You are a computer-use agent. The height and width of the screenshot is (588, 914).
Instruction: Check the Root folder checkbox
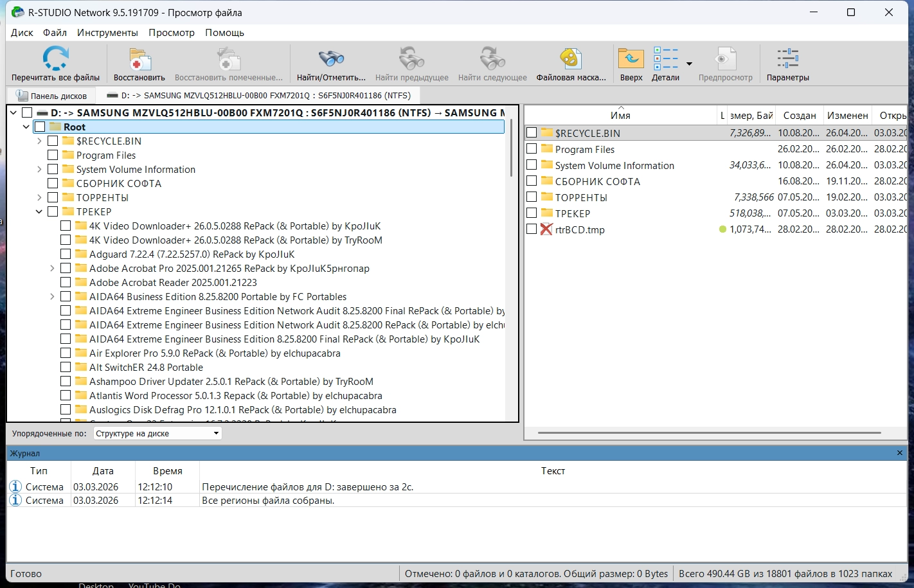40,127
